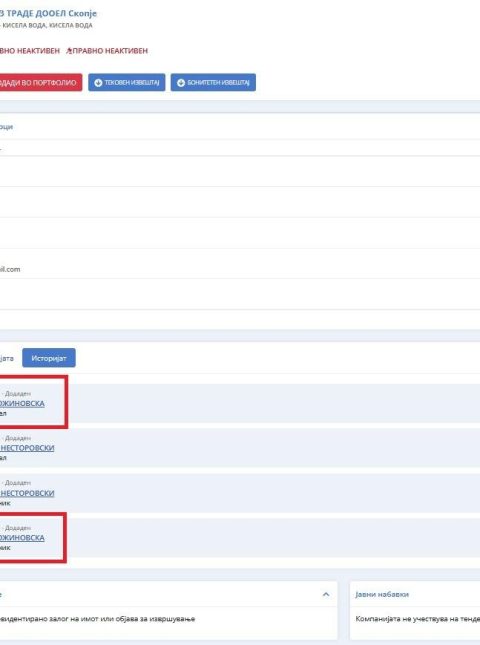Image resolution: width=480 pixels, height=645 pixels.
Task: Click the ПРАВНО НЕАКТИВЕН status label
Action: coord(110,51)
